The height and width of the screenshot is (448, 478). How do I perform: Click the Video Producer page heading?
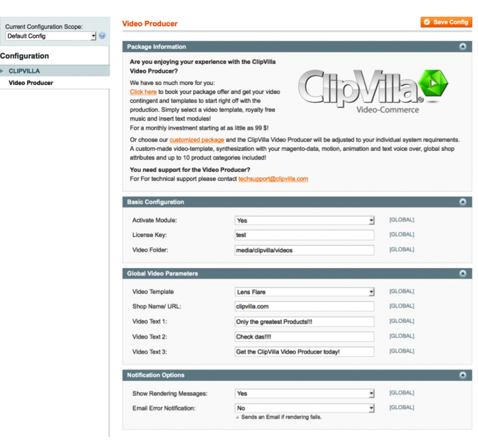150,24
